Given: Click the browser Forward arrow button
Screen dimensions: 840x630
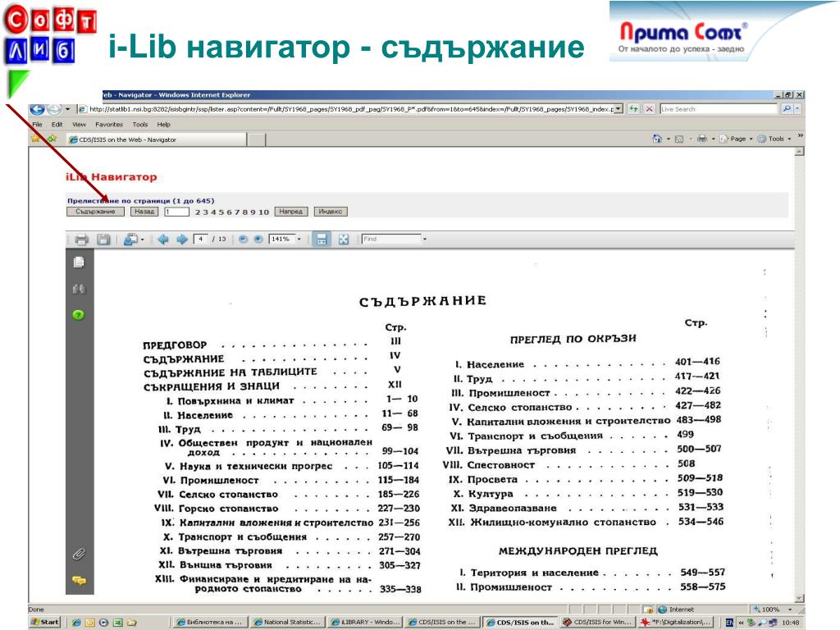Looking at the screenshot, I should coord(54,109).
